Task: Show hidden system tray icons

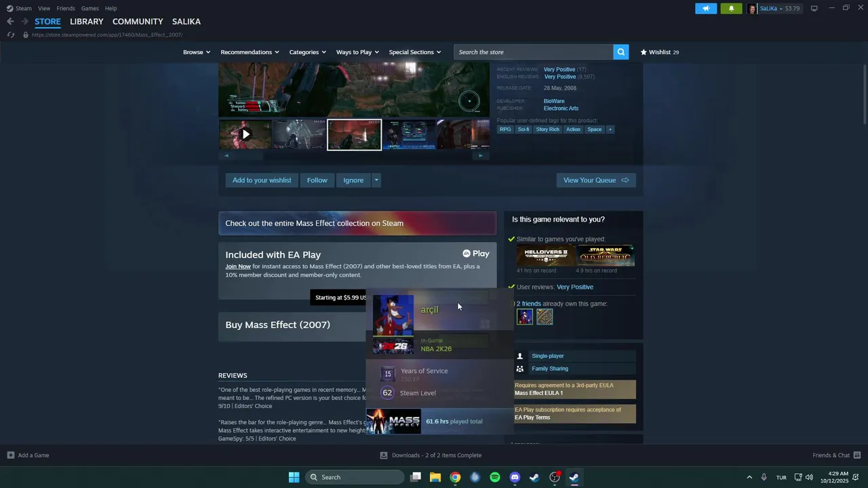Action: [x=749, y=477]
